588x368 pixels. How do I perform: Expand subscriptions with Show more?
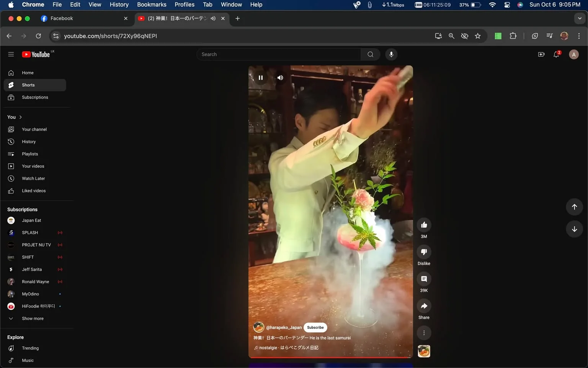(35, 319)
